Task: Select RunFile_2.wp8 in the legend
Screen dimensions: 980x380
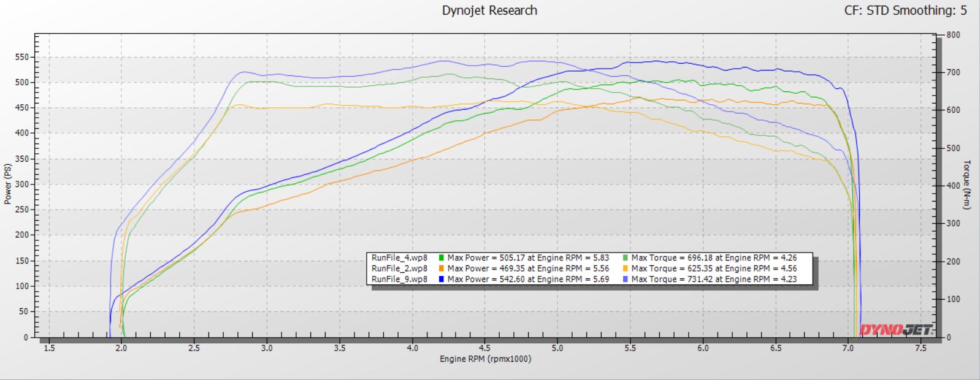Action: click(399, 268)
